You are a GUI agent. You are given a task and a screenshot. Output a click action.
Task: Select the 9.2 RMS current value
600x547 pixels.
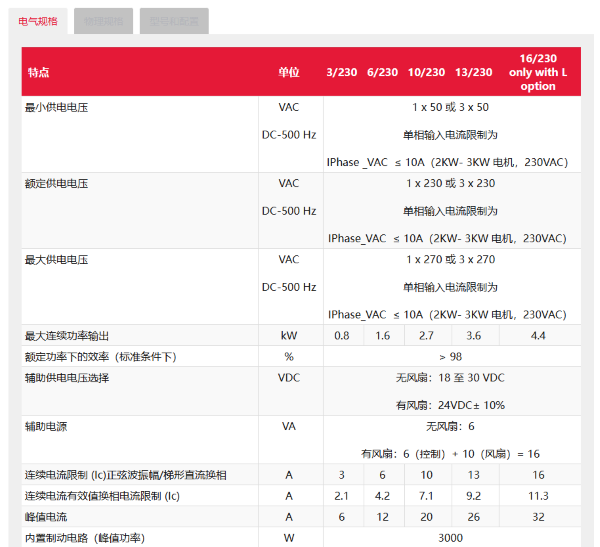(474, 496)
